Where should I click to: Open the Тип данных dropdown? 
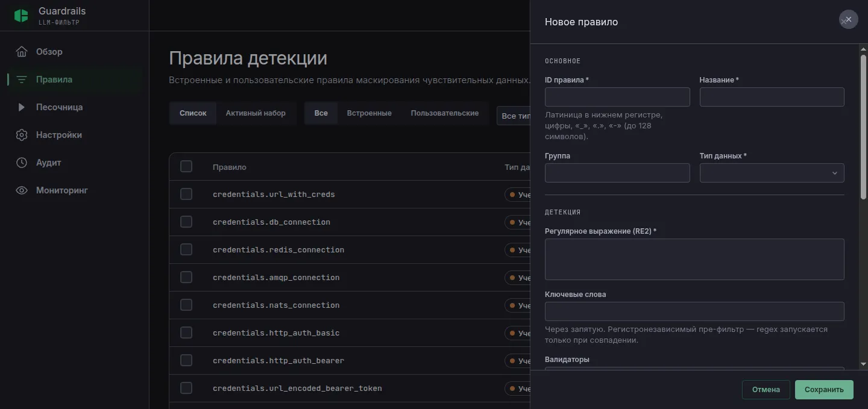point(772,173)
